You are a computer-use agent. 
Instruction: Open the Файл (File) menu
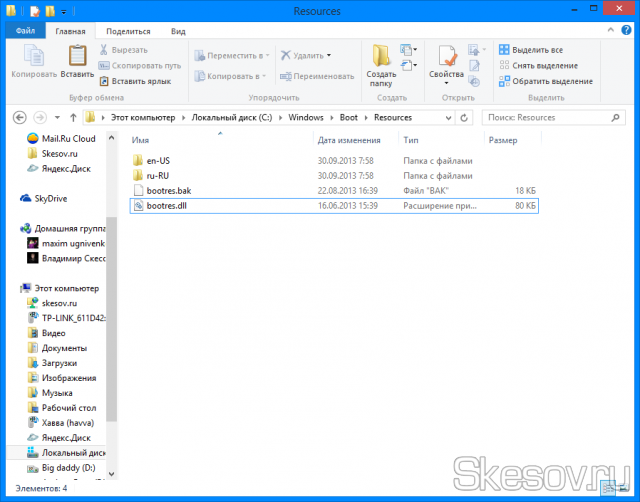coord(26,31)
